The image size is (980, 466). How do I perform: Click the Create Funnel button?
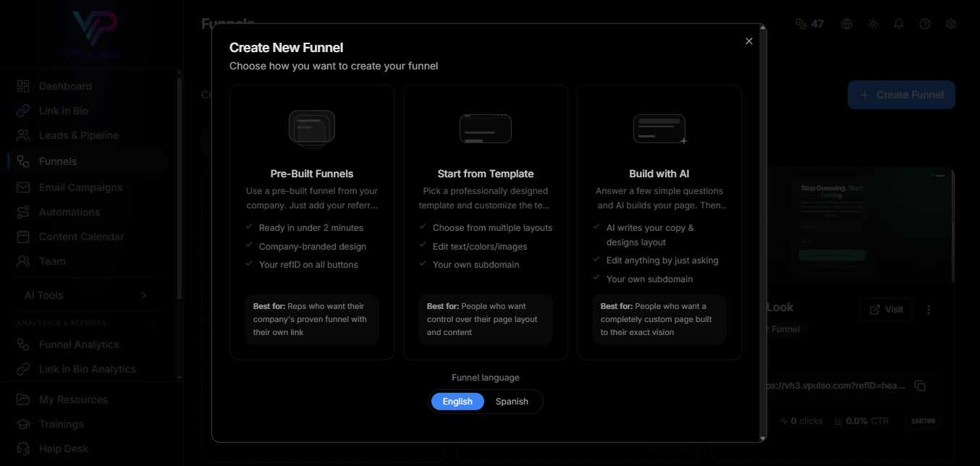(901, 95)
